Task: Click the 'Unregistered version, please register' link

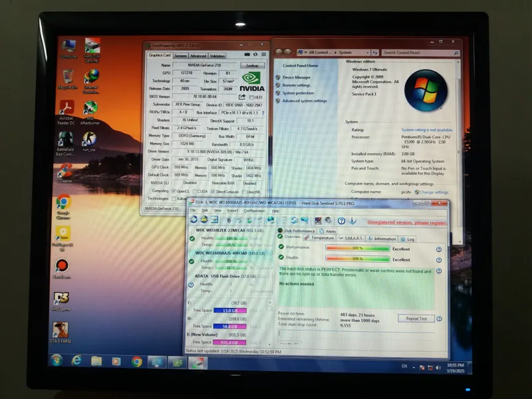Action: 407,223
